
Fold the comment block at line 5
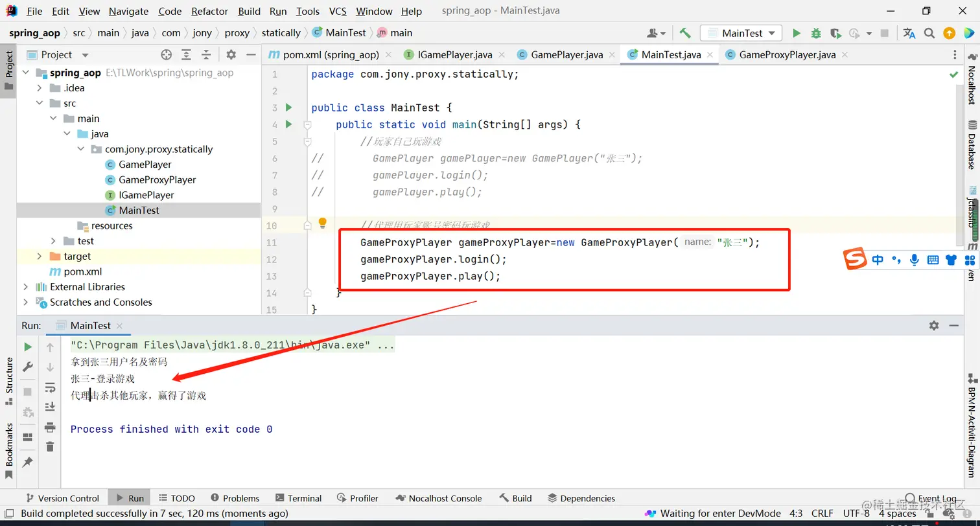tap(308, 141)
